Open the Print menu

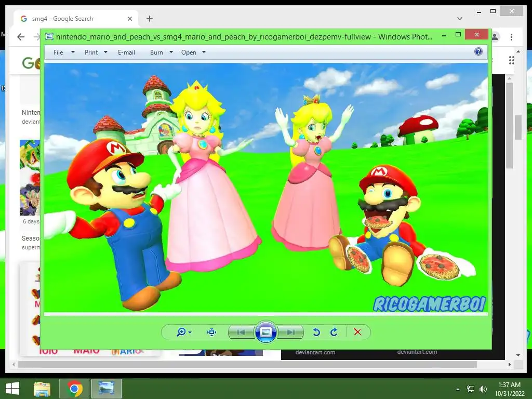(91, 52)
